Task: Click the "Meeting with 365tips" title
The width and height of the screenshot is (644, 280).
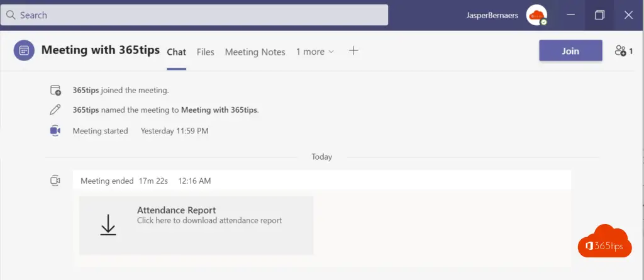Action: [101, 51]
